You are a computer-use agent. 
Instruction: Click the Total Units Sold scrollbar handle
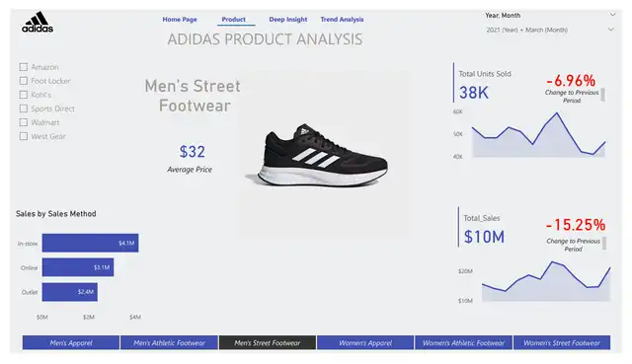point(603,95)
